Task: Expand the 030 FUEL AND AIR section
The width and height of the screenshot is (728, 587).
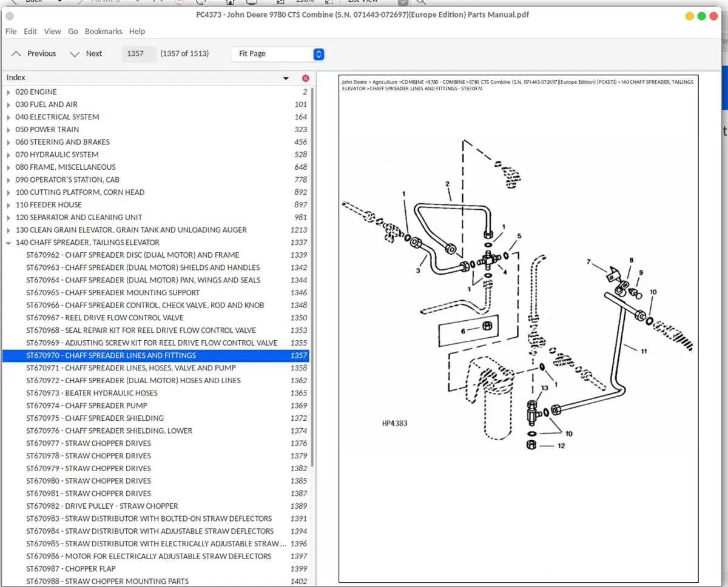Action: click(8, 104)
